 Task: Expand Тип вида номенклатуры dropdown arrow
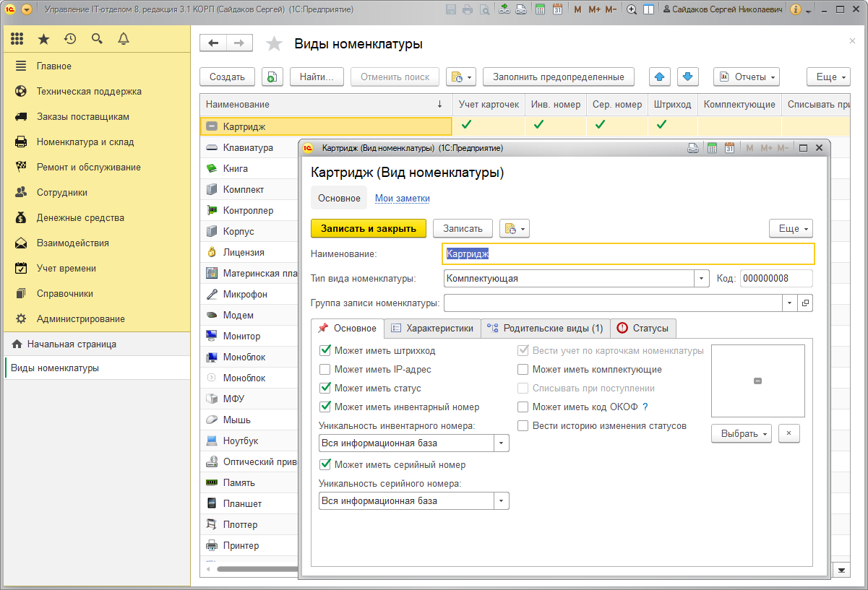point(702,279)
